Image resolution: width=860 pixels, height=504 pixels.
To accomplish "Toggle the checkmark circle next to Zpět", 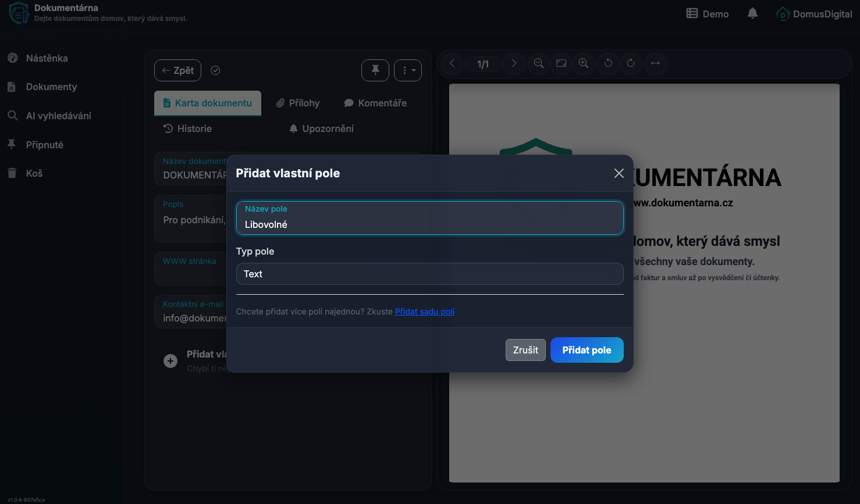I will (215, 70).
